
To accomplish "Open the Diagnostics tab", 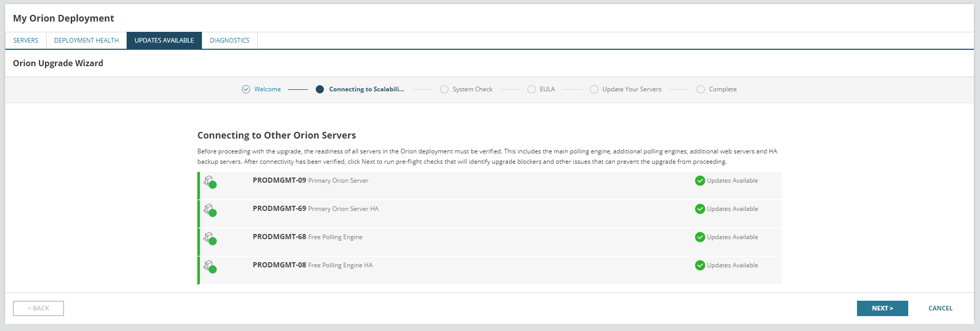I will point(230,41).
